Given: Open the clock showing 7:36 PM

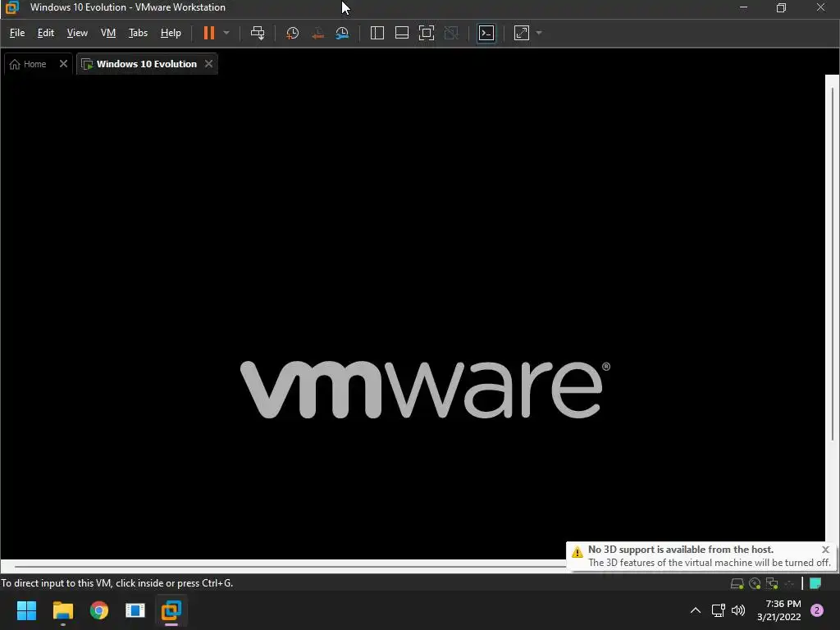Looking at the screenshot, I should click(x=779, y=610).
